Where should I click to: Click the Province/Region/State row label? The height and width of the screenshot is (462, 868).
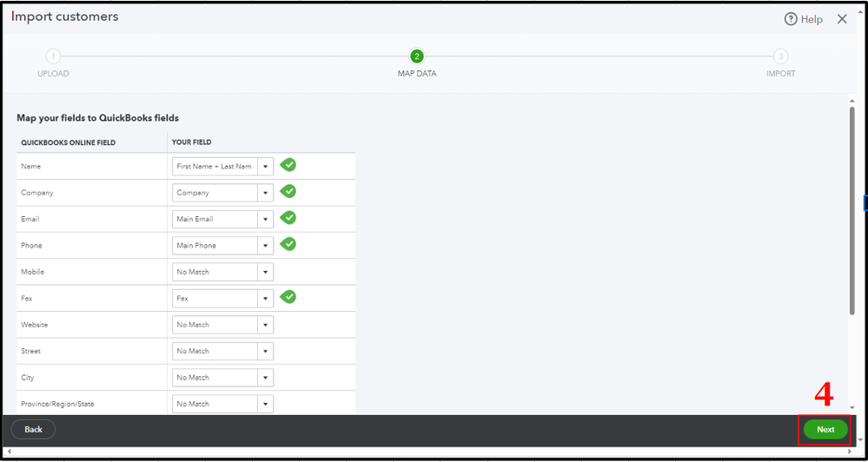[57, 404]
